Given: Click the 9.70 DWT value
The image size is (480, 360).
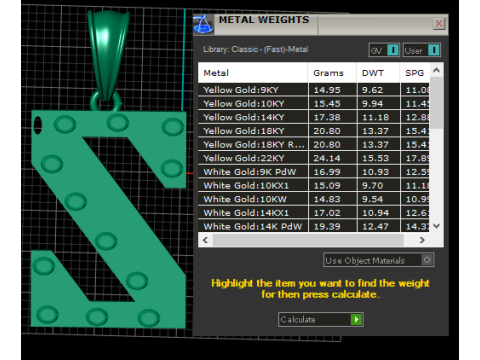Looking at the screenshot, I should pos(373,186).
